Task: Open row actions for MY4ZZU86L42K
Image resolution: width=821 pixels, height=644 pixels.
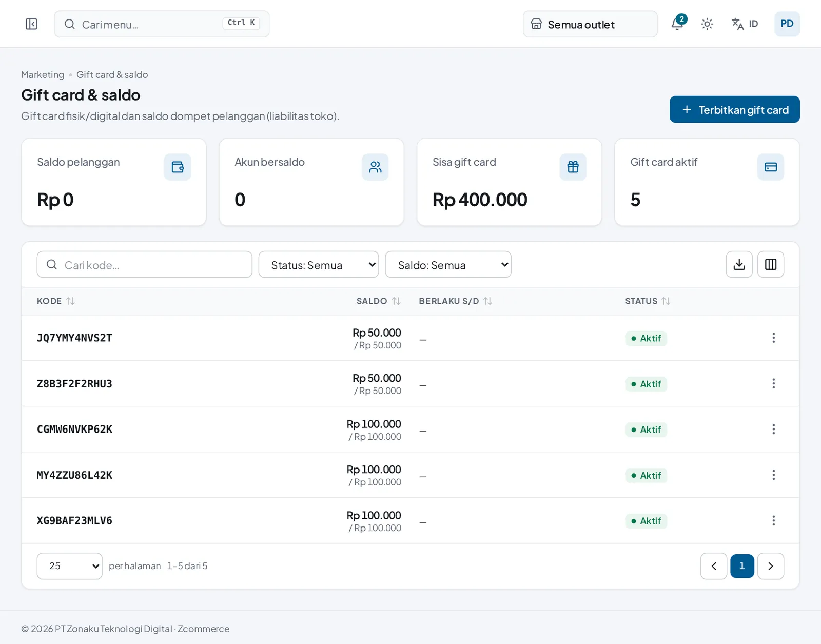Action: pyautogui.click(x=773, y=475)
